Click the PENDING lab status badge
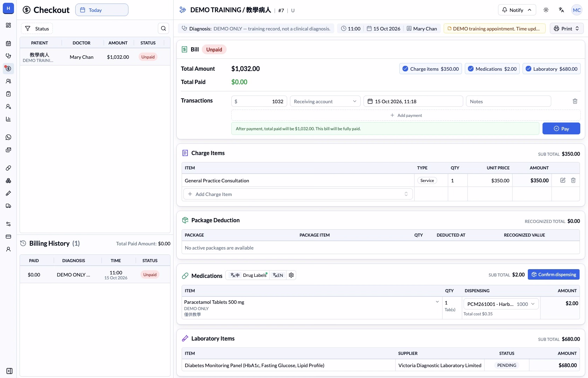This screenshot has height=378, width=588. (507, 365)
